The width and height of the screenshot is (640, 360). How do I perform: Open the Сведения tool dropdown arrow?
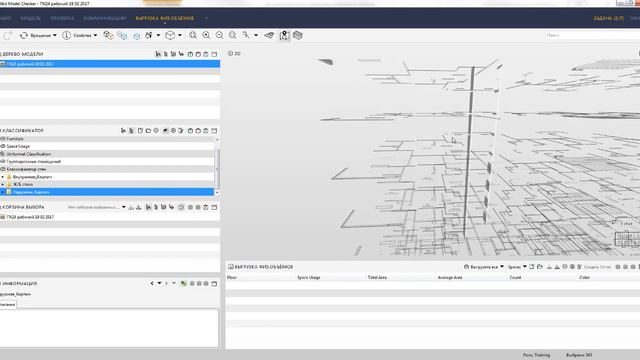[96, 36]
